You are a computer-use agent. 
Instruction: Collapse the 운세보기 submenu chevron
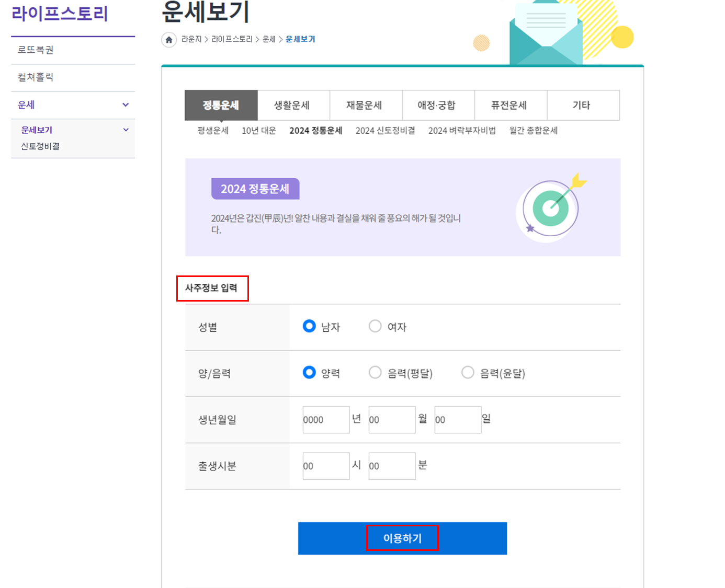(x=125, y=130)
